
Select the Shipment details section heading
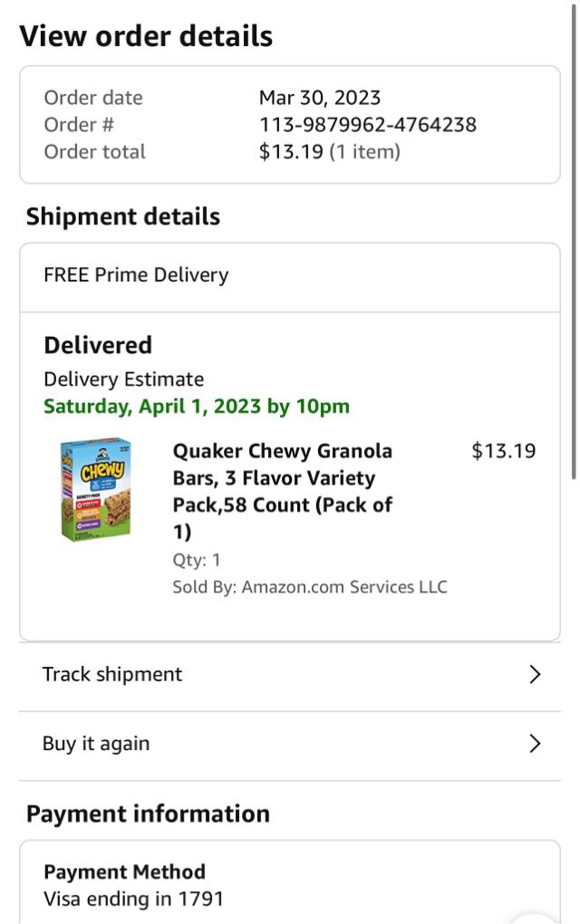pyautogui.click(x=123, y=217)
